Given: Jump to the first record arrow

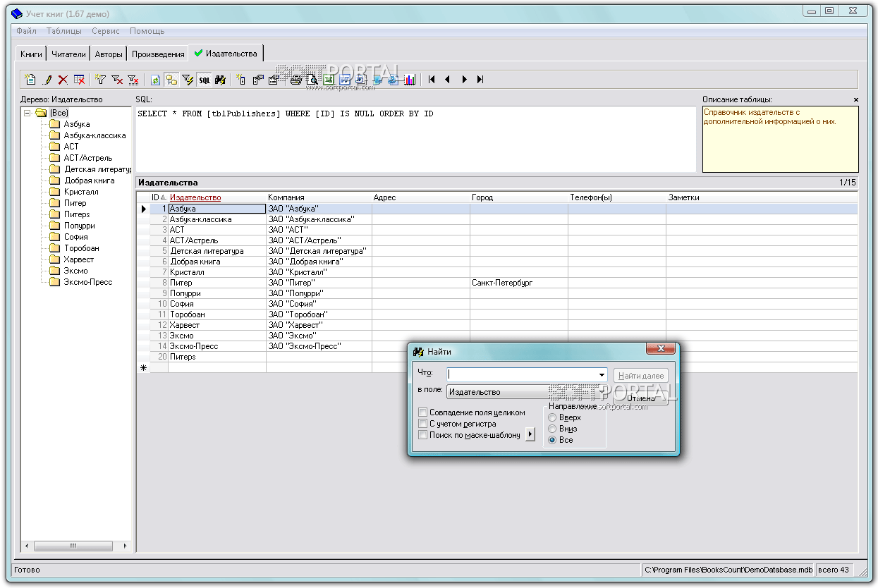Looking at the screenshot, I should click(431, 80).
